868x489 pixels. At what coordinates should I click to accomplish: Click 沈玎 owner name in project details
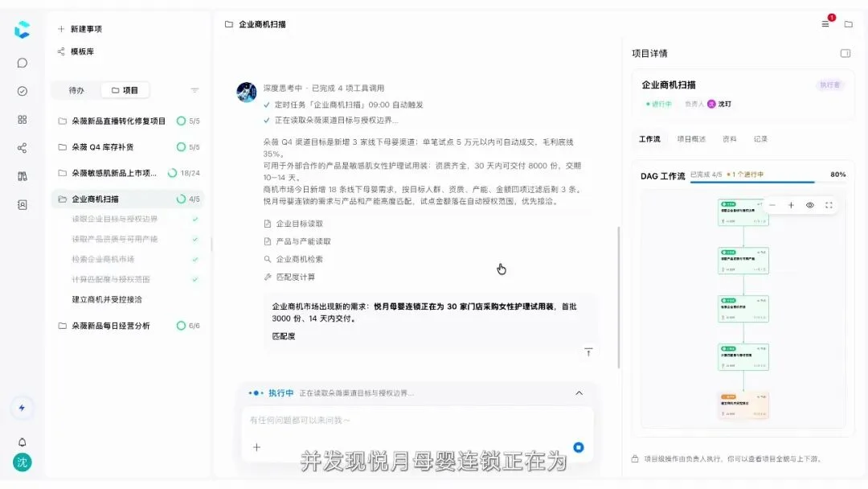point(725,104)
